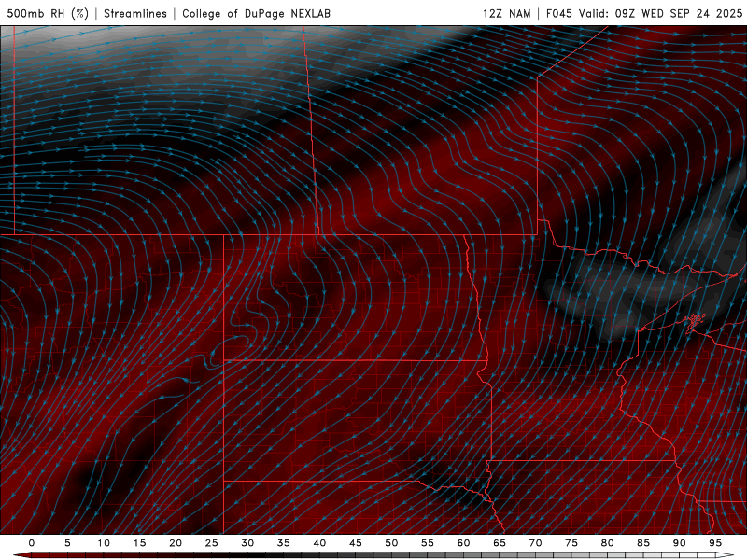Click the '500mb RH (%)' title text
Screen dimensions: 747x560
48,13
